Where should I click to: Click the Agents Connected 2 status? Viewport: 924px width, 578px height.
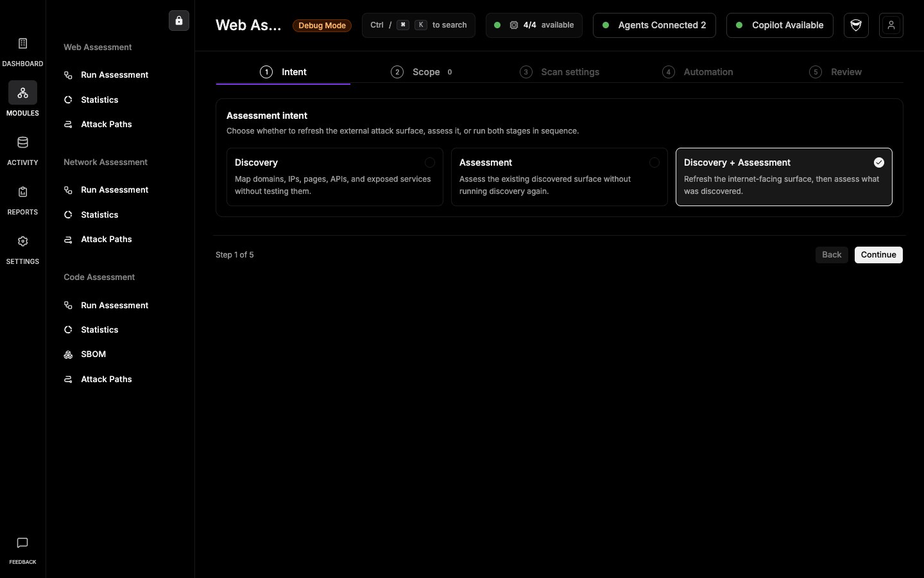654,25
